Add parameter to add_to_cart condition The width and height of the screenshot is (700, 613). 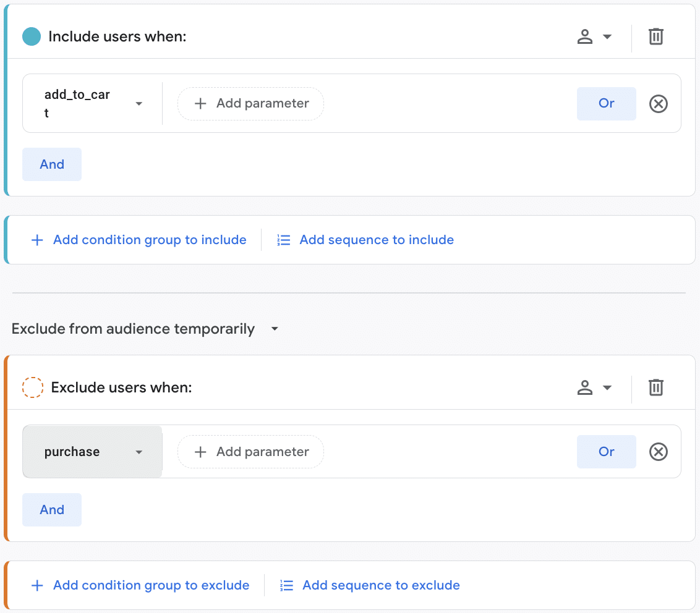[x=251, y=103]
